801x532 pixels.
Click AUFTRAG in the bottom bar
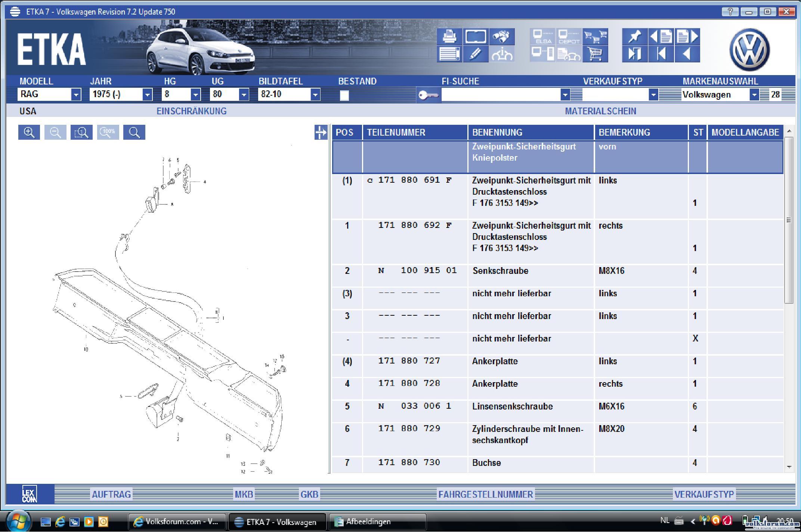(111, 494)
